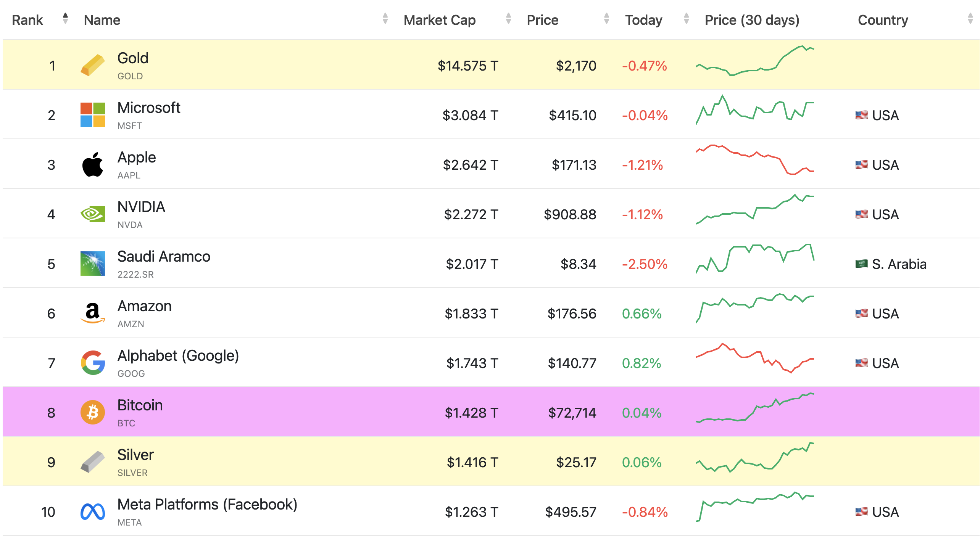980x537 pixels.
Task: Click the NVIDIA logo icon
Action: [93, 214]
